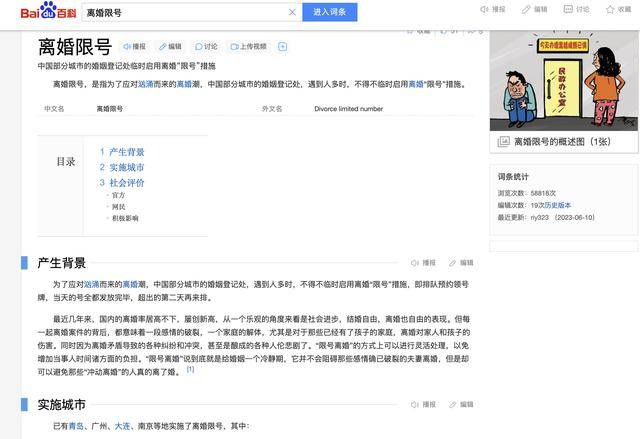Viewport: 640px width, 439px height.
Task: Clear the search box with the X icon
Action: [x=292, y=12]
